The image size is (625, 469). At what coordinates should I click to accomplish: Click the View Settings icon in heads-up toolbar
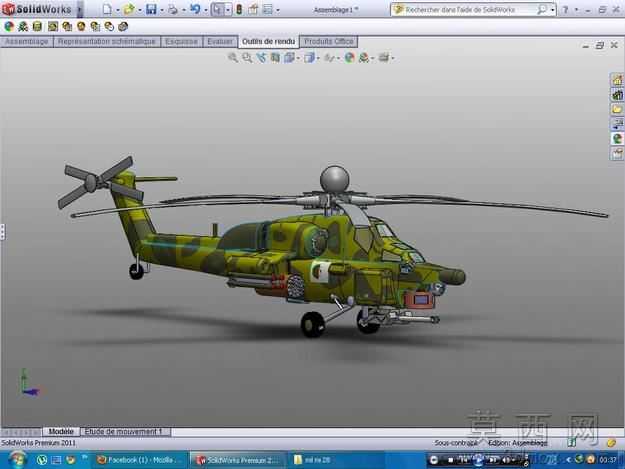click(x=383, y=58)
